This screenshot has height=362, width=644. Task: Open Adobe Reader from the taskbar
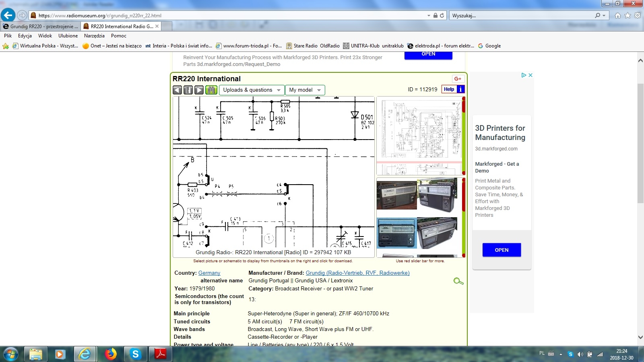click(161, 354)
